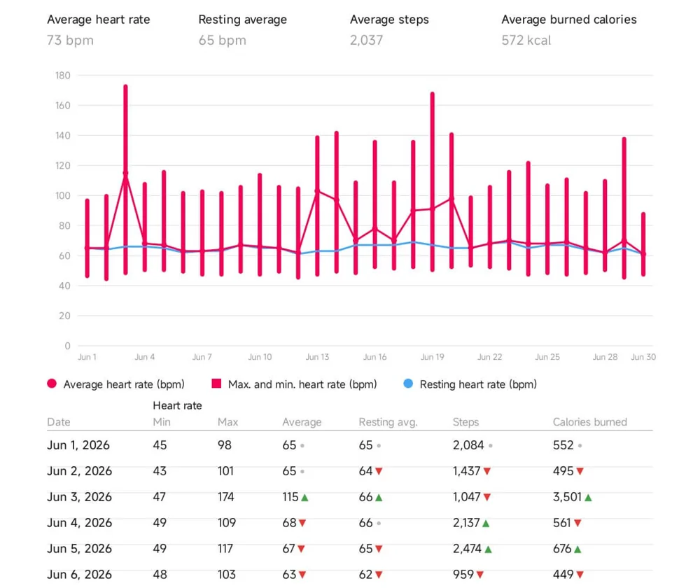Select the Jun 6, 2026 date cell
This screenshot has height=588, width=700.
80,575
